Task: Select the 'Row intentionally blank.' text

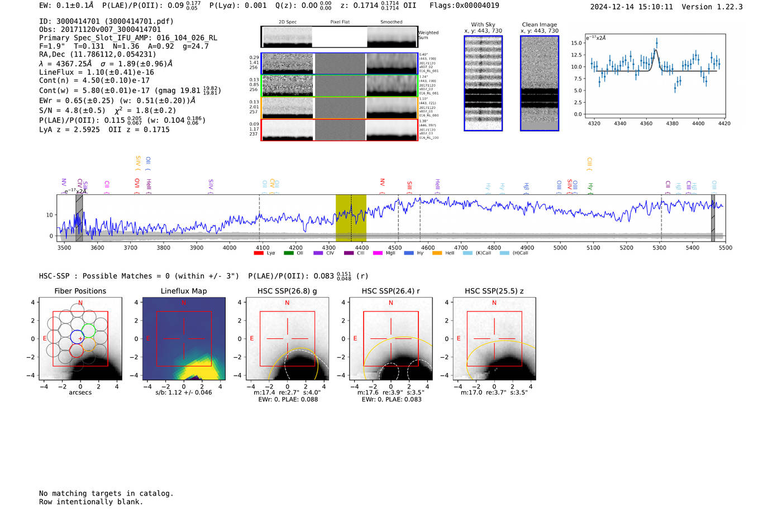Action: (x=91, y=502)
